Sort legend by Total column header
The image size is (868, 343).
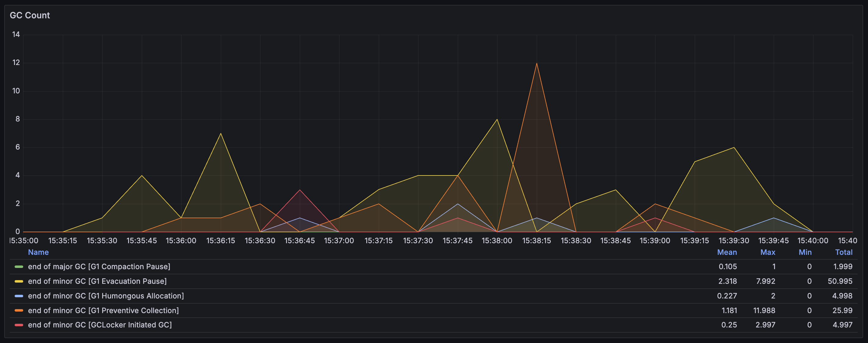(x=843, y=252)
